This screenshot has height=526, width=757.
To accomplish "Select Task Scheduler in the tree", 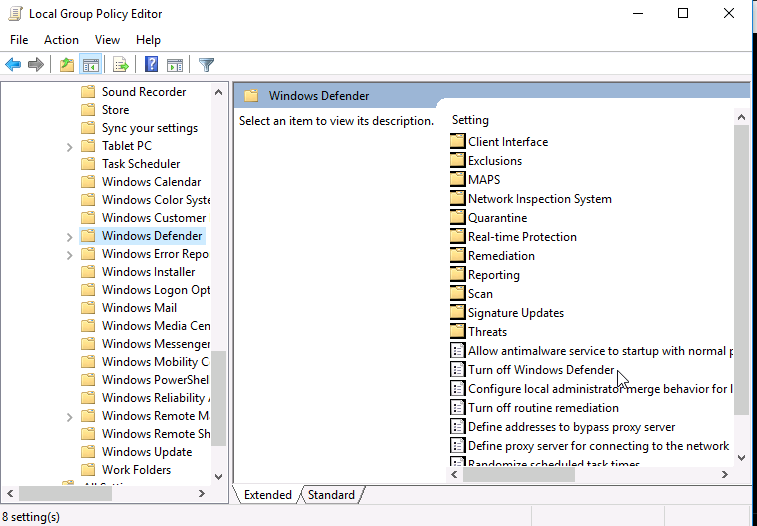I will (x=141, y=164).
